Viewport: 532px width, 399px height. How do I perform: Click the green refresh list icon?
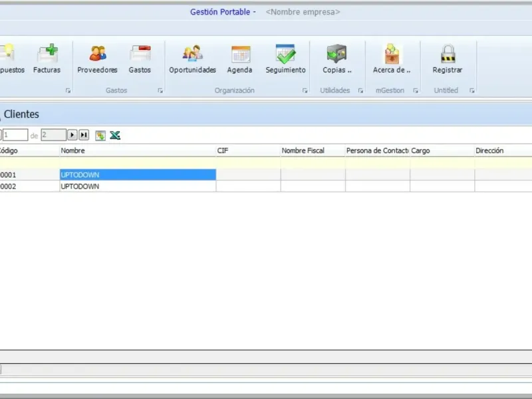point(100,136)
